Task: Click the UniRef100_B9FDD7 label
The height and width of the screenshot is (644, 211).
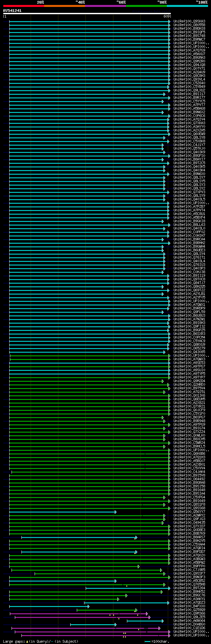Action: point(189,552)
